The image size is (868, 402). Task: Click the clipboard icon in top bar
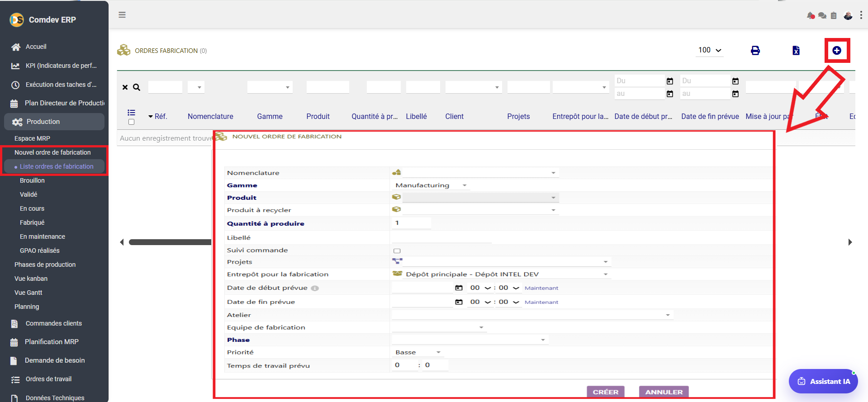pyautogui.click(x=834, y=16)
